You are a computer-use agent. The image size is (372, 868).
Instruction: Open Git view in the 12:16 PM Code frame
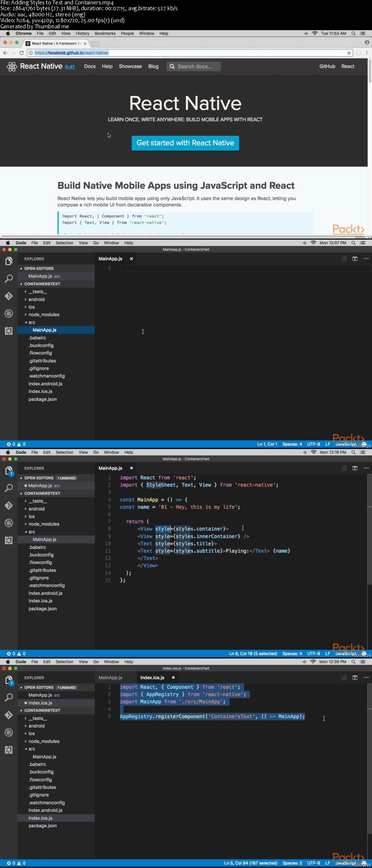tap(9, 505)
